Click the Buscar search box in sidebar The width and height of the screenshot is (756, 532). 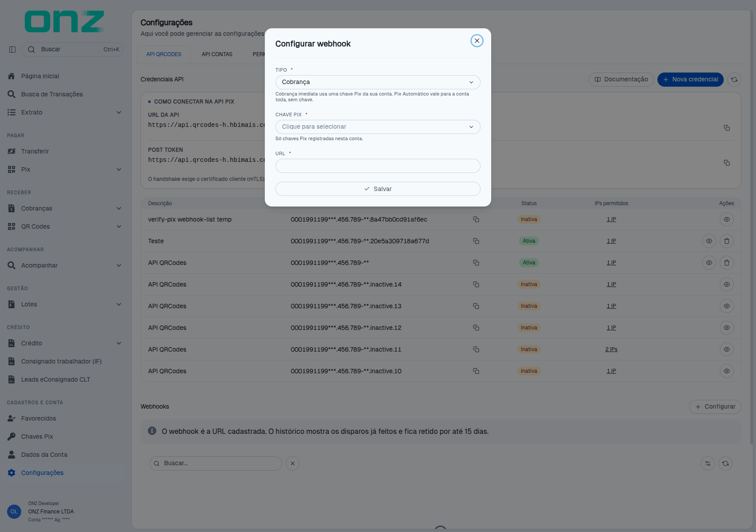click(73, 50)
